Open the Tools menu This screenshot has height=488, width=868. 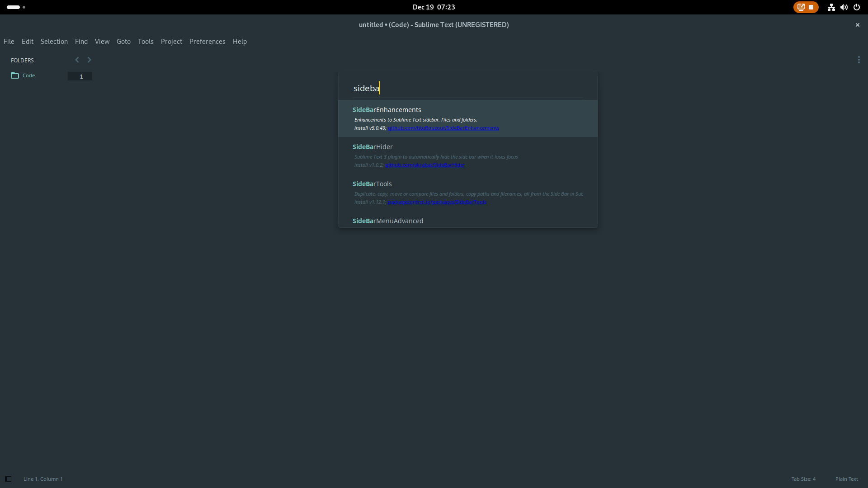[146, 41]
